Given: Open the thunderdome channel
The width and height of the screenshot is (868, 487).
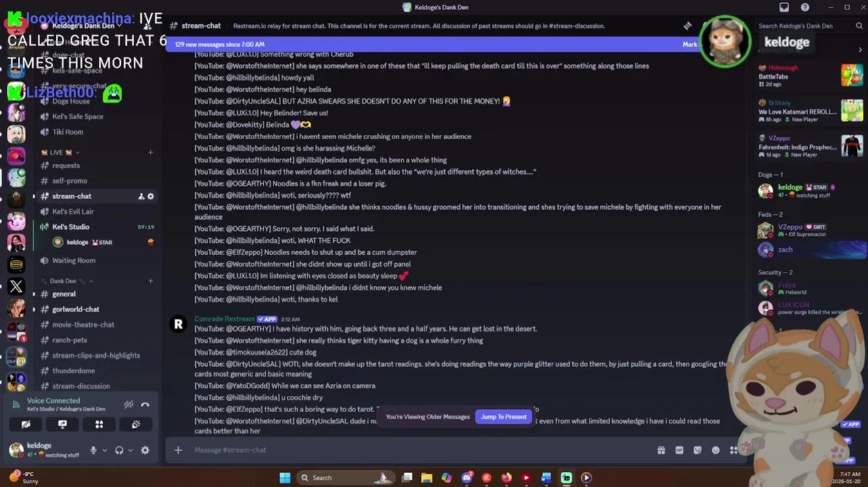Looking at the screenshot, I should coord(74,371).
